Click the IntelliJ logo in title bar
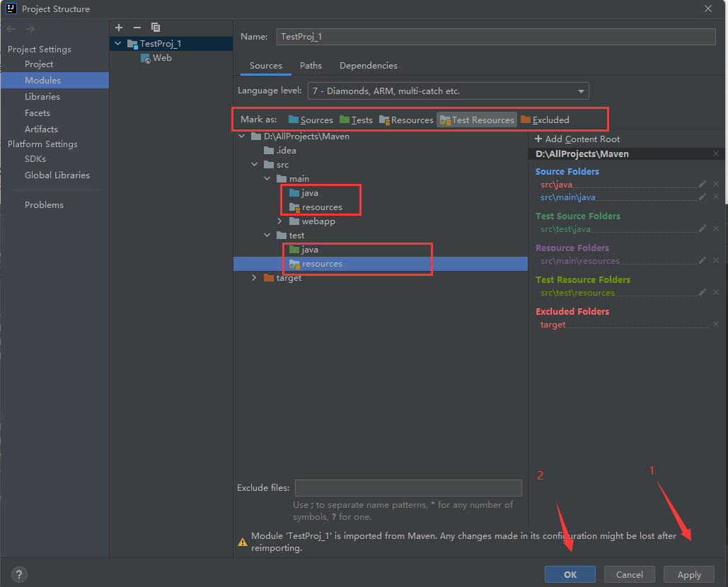This screenshot has width=728, height=587. 11,8
